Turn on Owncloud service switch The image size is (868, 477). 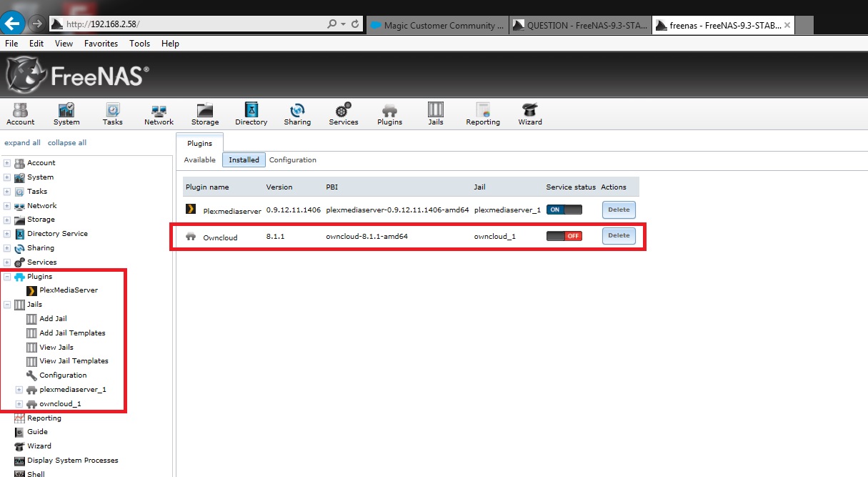pyautogui.click(x=564, y=236)
